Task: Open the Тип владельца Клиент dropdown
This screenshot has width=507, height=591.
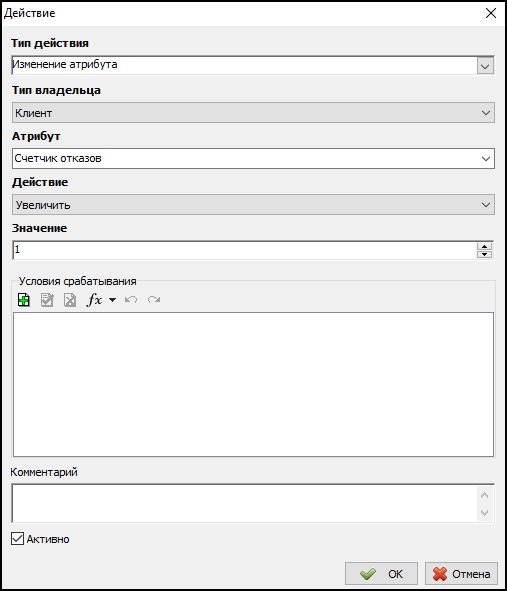Action: [253, 112]
